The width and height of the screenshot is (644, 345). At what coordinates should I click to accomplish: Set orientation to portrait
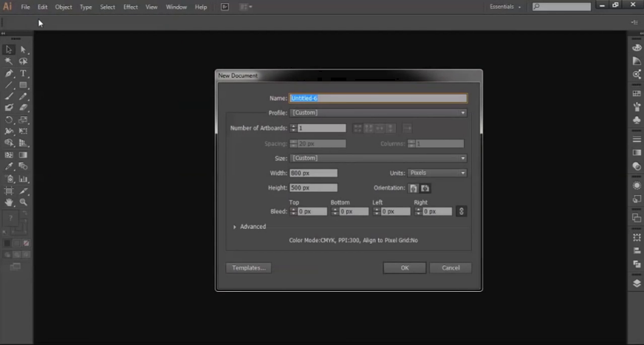413,188
